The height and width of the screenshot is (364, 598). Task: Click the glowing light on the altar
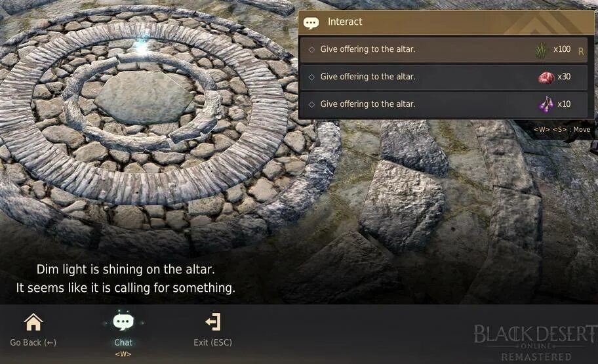[142, 46]
